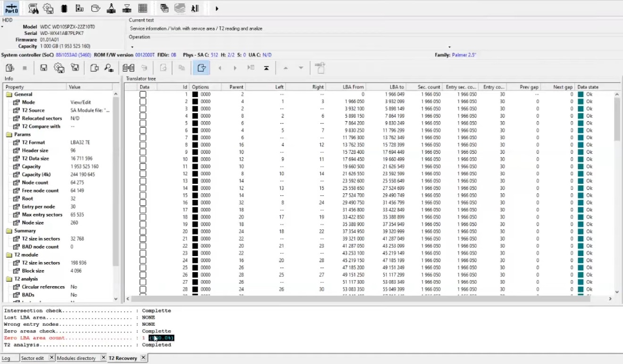Screen dimensions: 623x364
Task: Click the gear-with-floppy icon in top toolbar
Action: [x=48, y=8]
